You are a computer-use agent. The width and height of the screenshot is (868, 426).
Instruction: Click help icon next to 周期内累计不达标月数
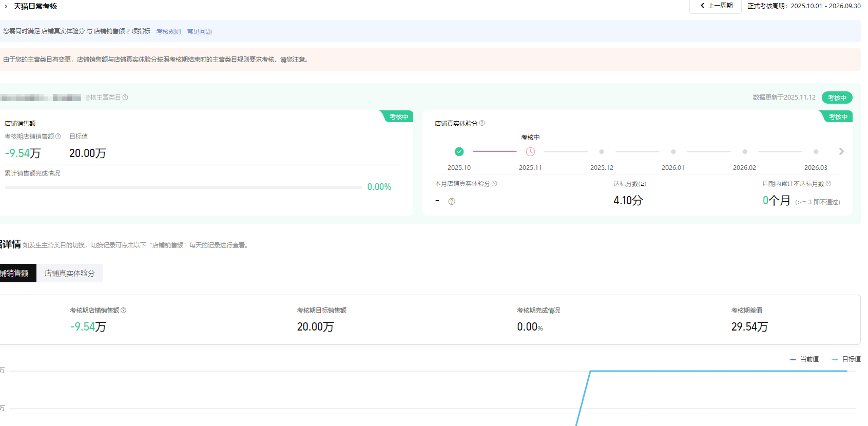click(x=828, y=184)
